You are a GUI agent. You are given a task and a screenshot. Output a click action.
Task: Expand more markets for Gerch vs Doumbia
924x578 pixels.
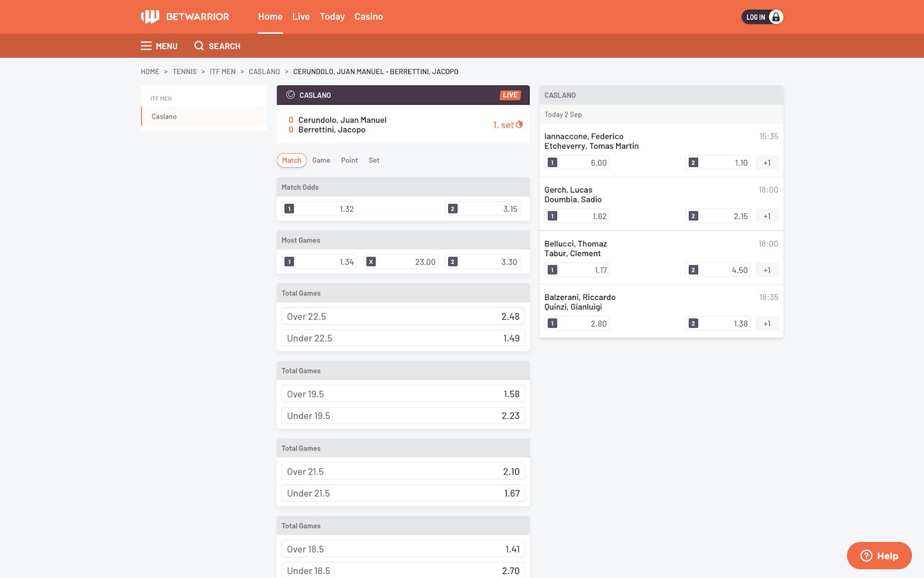[766, 216]
